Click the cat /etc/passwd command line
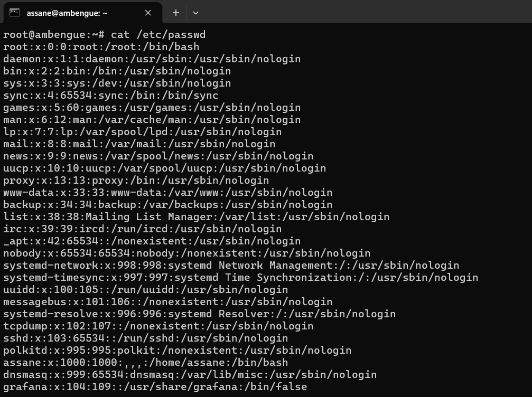 click(105, 35)
